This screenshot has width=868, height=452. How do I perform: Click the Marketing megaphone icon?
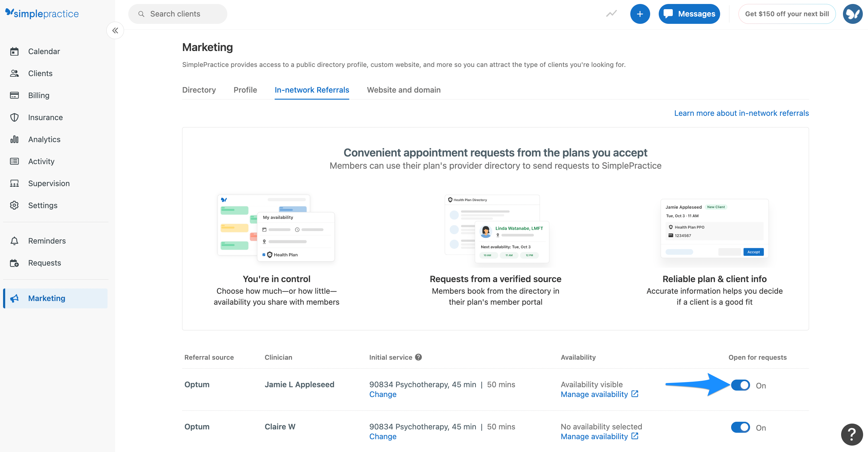(x=14, y=298)
